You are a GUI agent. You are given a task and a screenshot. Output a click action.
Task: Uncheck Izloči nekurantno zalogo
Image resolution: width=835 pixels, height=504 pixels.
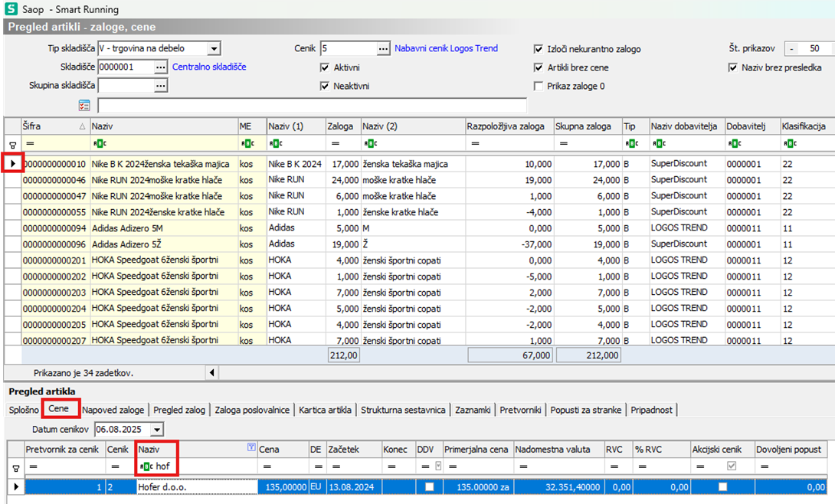coord(539,49)
